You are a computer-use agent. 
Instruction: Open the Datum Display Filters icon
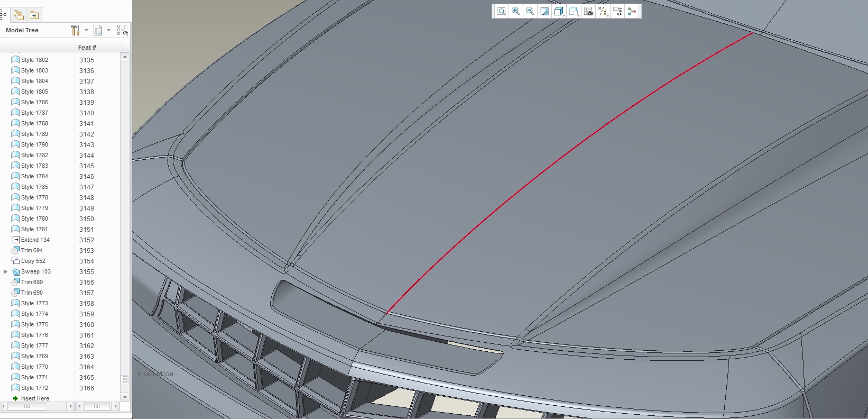coord(603,11)
